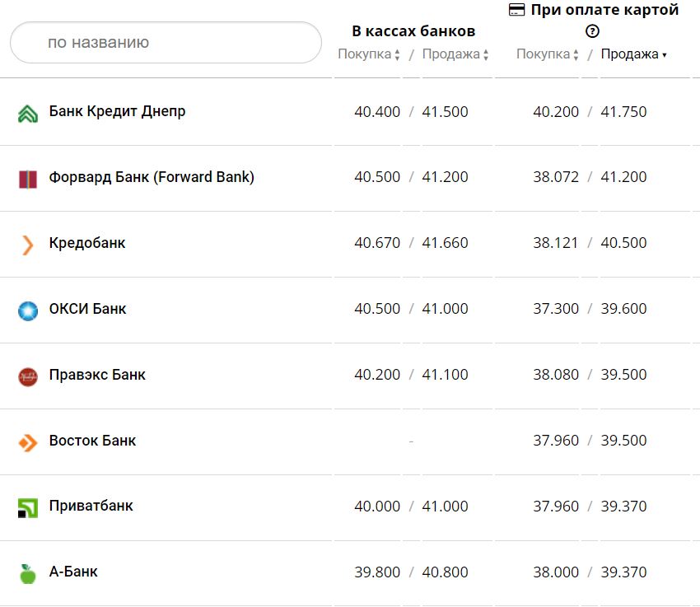Click the А-Банк name link
The height and width of the screenshot is (607, 700).
point(73,572)
